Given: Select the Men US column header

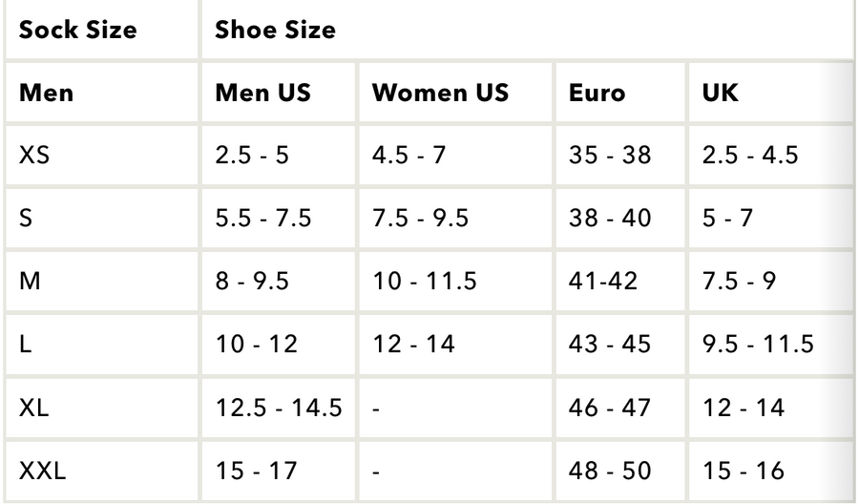Looking at the screenshot, I should tap(279, 92).
